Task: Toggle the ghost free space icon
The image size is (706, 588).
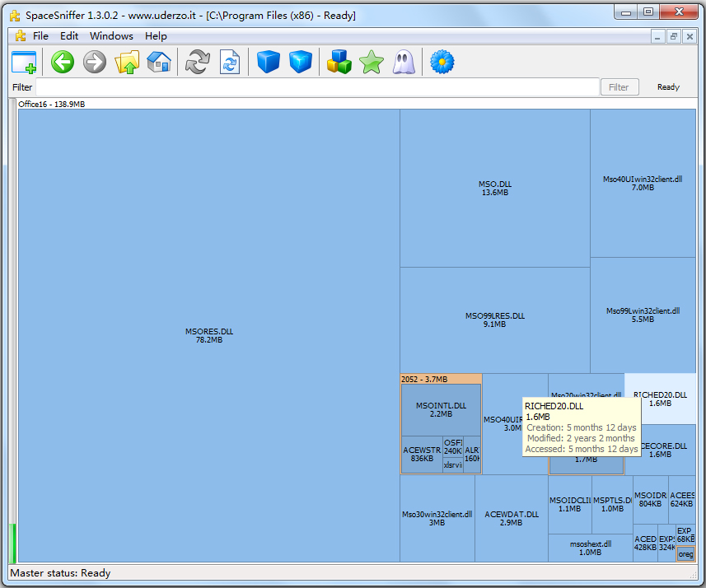Action: click(x=404, y=62)
